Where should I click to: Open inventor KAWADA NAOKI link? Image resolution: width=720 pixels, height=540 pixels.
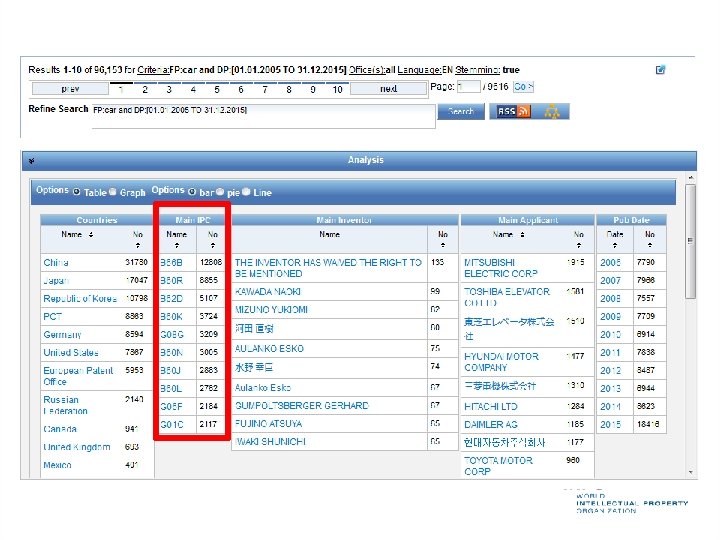268,292
